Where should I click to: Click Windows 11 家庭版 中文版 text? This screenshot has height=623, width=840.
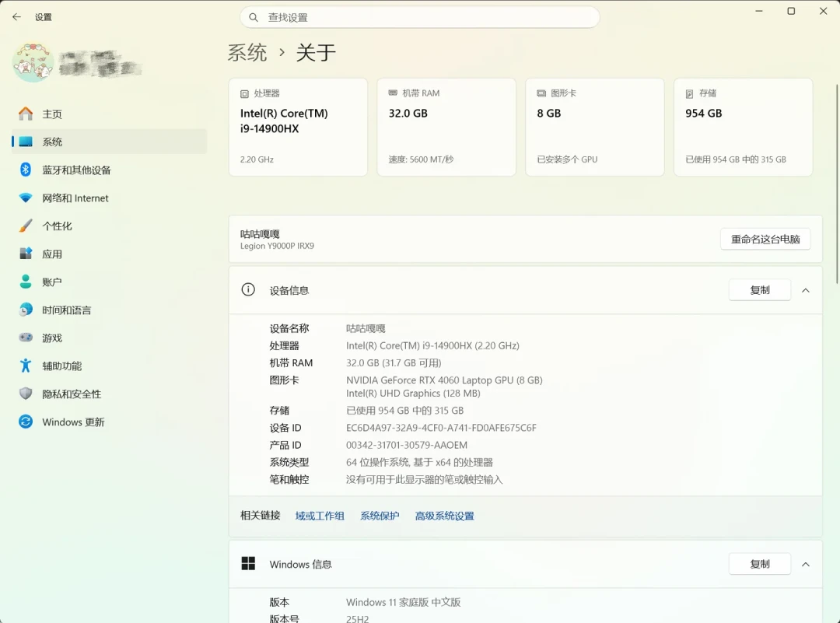pos(404,602)
